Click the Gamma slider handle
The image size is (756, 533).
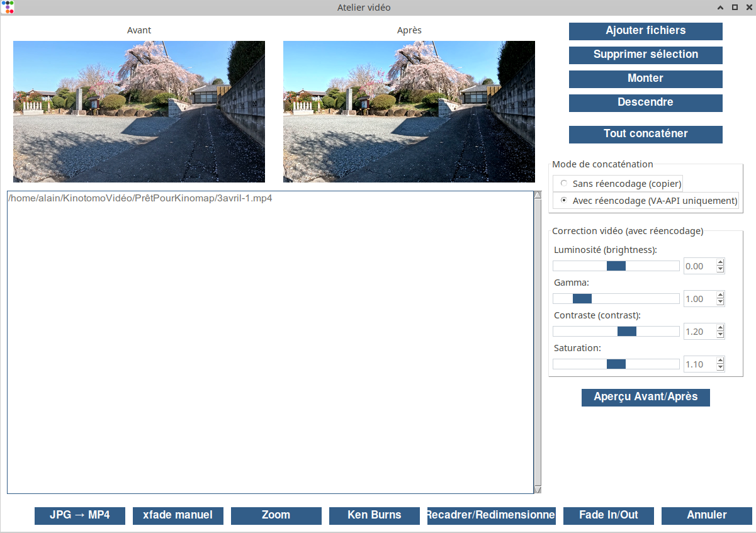(582, 299)
